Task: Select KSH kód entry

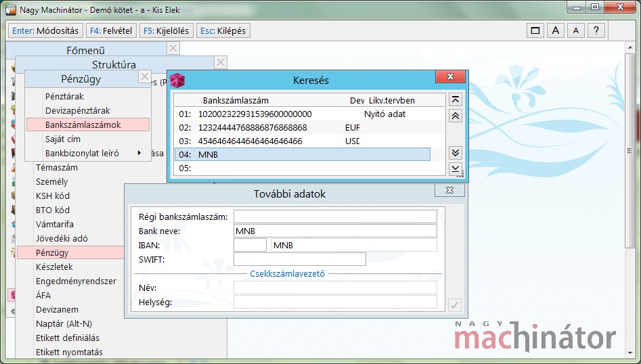Action: click(x=53, y=196)
